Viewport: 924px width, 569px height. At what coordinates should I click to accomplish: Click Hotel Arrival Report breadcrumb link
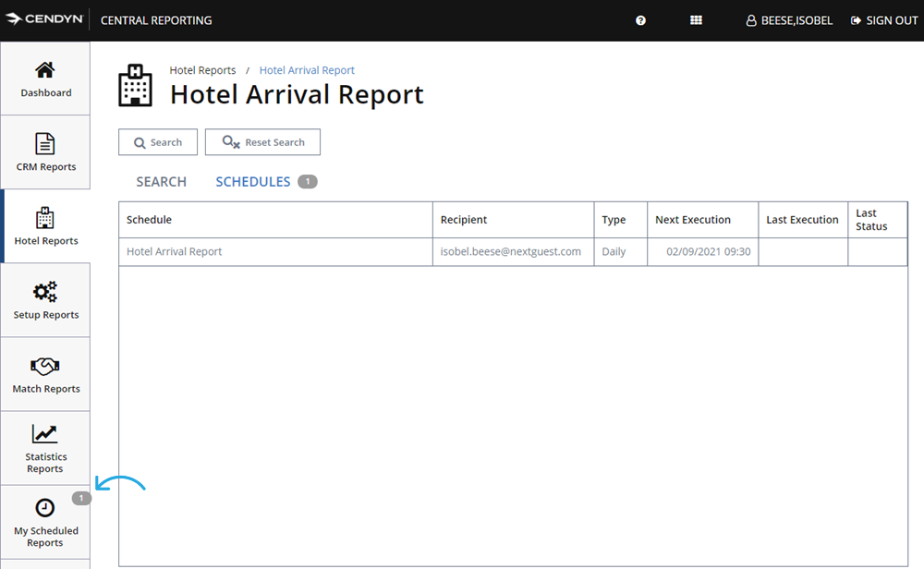pyautogui.click(x=307, y=70)
